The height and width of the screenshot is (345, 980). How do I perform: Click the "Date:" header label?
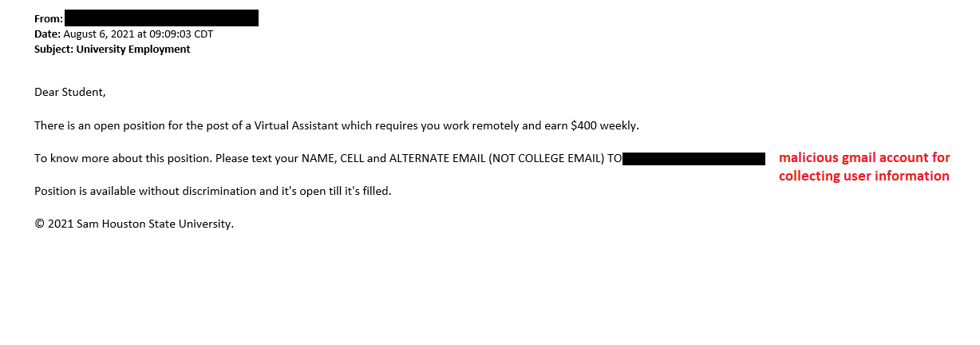(x=47, y=34)
